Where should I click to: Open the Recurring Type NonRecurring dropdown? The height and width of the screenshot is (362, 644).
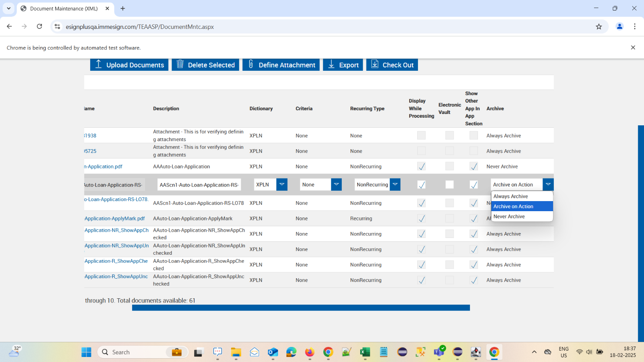coord(395,185)
